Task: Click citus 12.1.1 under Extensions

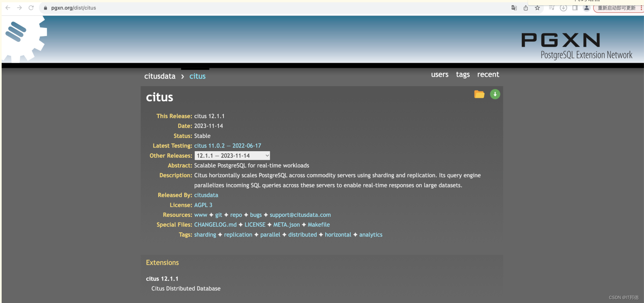Action: [x=162, y=279]
